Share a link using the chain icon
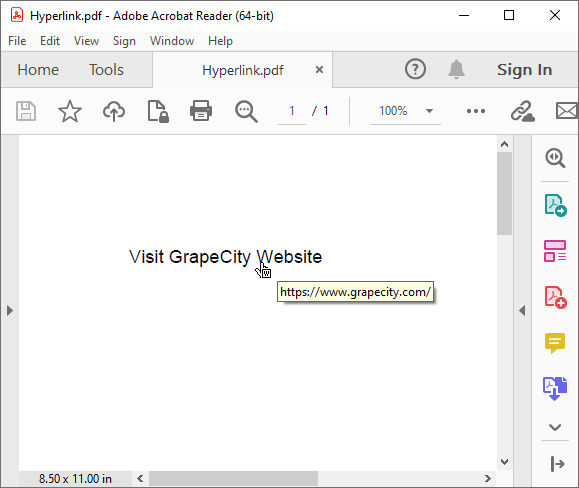The height and width of the screenshot is (488, 579). 523,111
